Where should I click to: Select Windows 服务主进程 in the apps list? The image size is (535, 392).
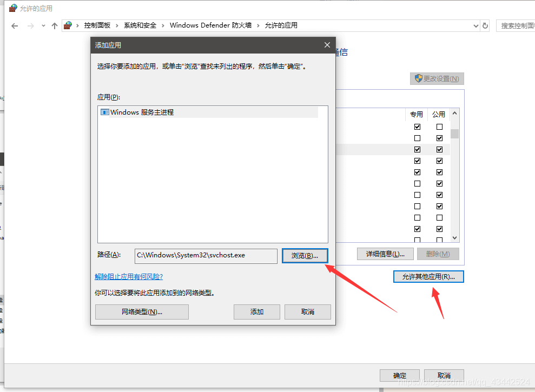click(209, 112)
